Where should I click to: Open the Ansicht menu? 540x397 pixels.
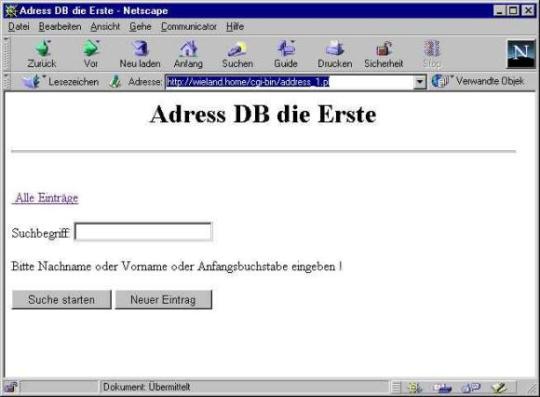tap(105, 27)
